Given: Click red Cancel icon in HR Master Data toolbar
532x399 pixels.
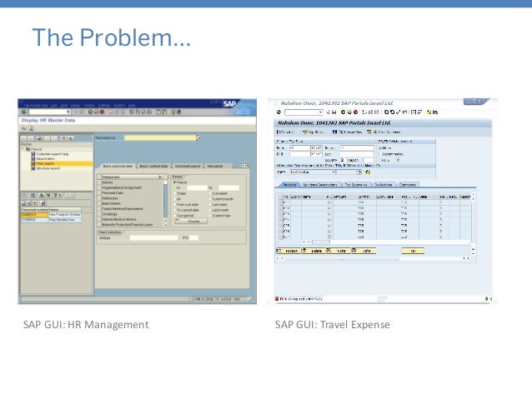Looking at the screenshot, I should (102, 112).
